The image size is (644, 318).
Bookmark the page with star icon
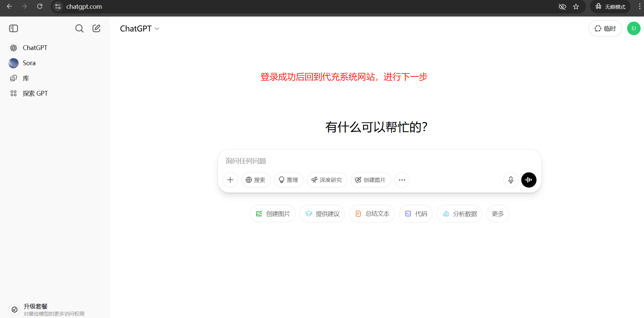576,7
